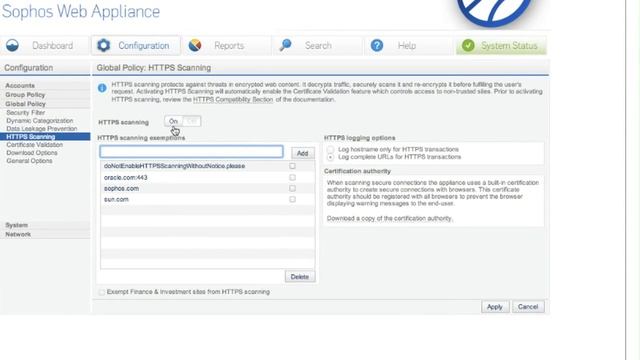The width and height of the screenshot is (640, 360).
Task: Open Certificate Validation in sidebar
Action: pyautogui.click(x=35, y=145)
